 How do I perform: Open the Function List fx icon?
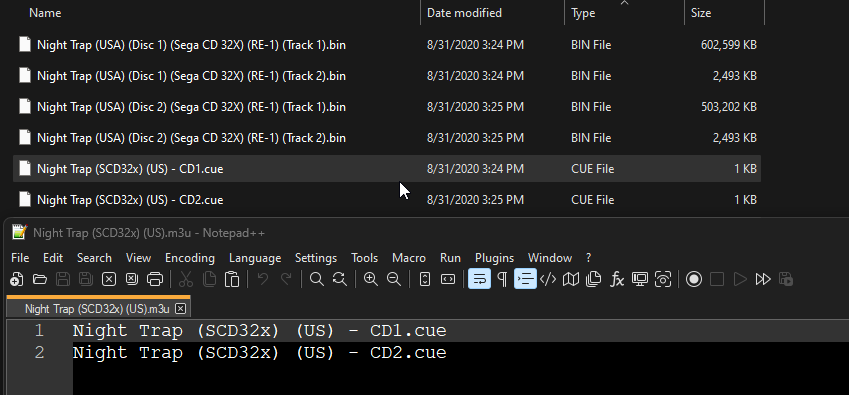coord(617,279)
